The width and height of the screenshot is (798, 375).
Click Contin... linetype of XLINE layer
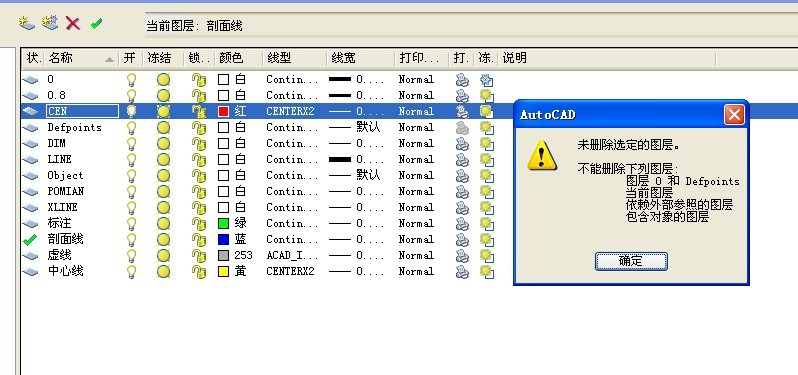(293, 208)
